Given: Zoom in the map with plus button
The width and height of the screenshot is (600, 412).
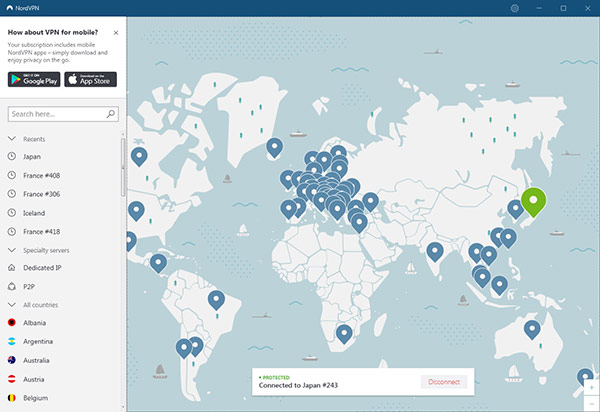Looking at the screenshot, I should (x=592, y=388).
